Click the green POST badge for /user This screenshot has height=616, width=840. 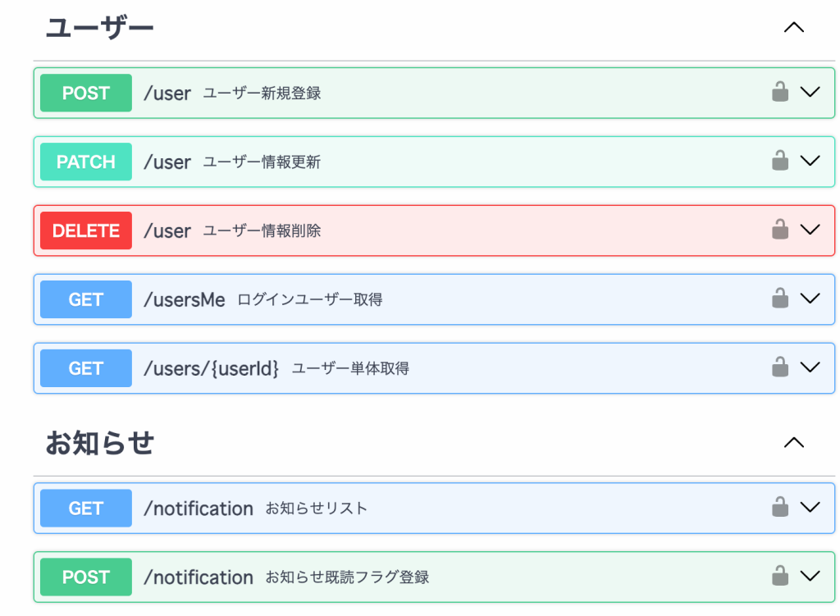click(86, 93)
